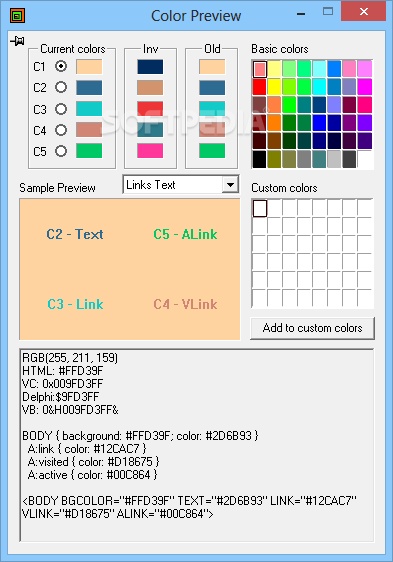The width and height of the screenshot is (393, 562).
Task: Pick orange in basic colors third row
Action: [x=274, y=105]
